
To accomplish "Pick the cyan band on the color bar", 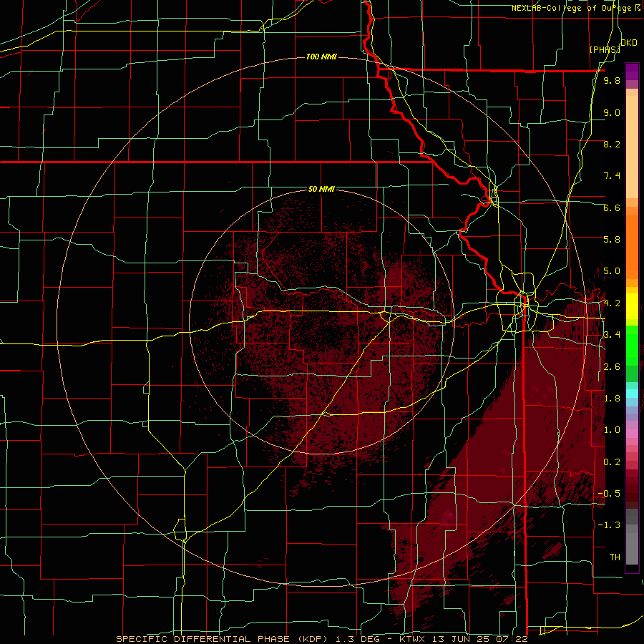I will [x=632, y=394].
